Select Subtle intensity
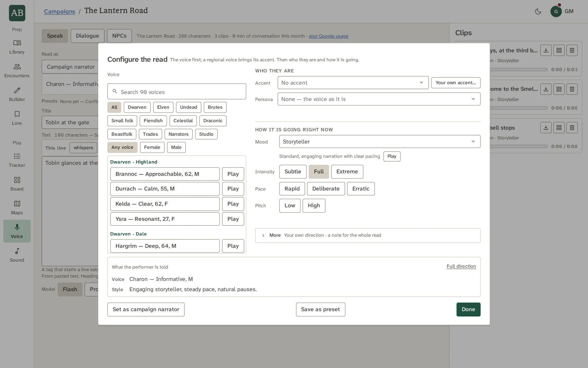This screenshot has height=368, width=588. point(293,172)
